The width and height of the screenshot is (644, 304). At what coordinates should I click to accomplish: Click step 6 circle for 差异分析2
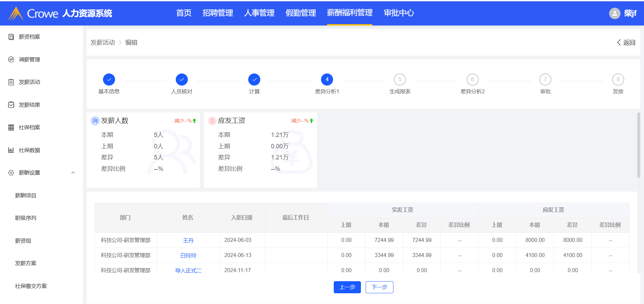[x=473, y=80]
